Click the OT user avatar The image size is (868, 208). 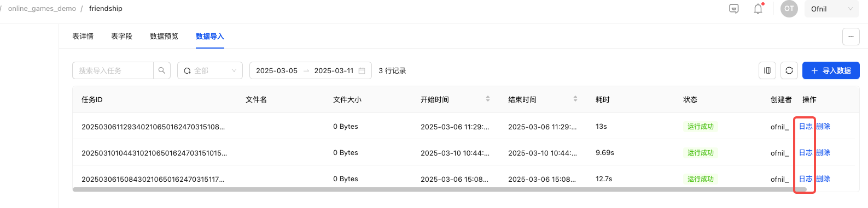point(789,9)
